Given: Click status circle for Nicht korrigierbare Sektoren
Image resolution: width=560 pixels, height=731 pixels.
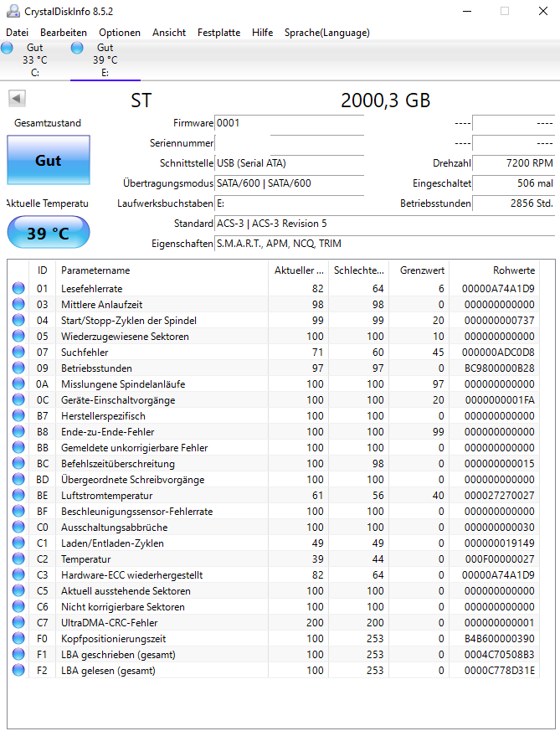Looking at the screenshot, I should tap(18, 606).
